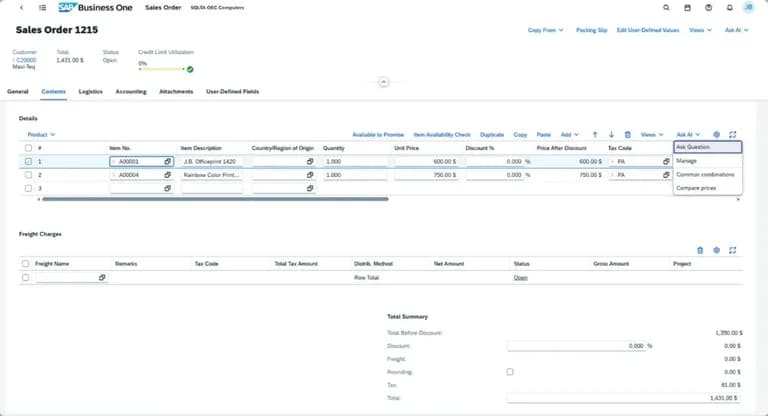This screenshot has width=768, height=416.
Task: Uncheck row 1 checkbox in Details
Action: pos(28,161)
